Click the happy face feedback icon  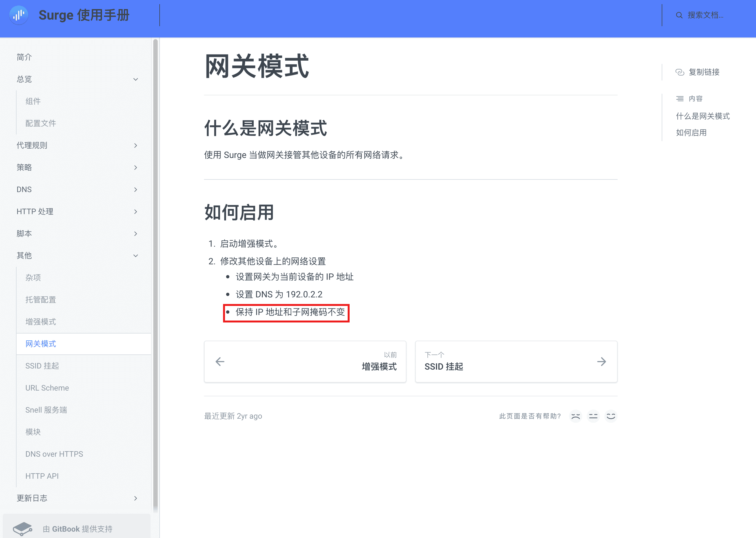(611, 416)
